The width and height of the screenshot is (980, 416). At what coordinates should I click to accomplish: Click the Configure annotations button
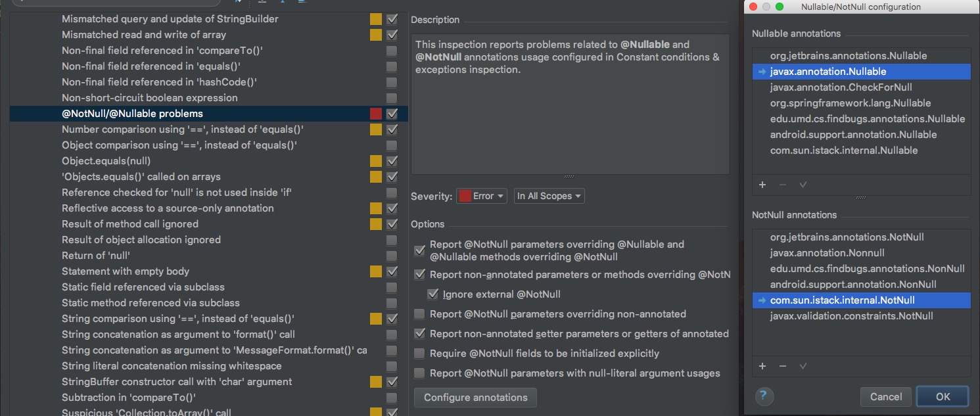[475, 398]
